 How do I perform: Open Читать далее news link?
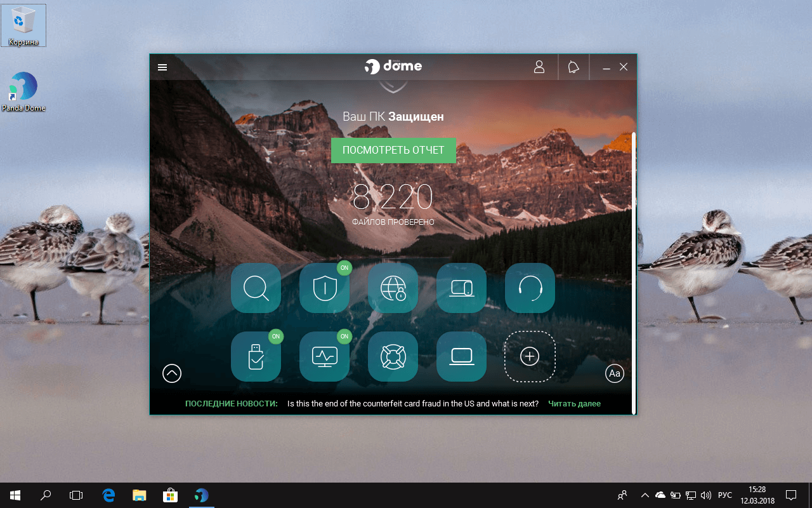(574, 403)
